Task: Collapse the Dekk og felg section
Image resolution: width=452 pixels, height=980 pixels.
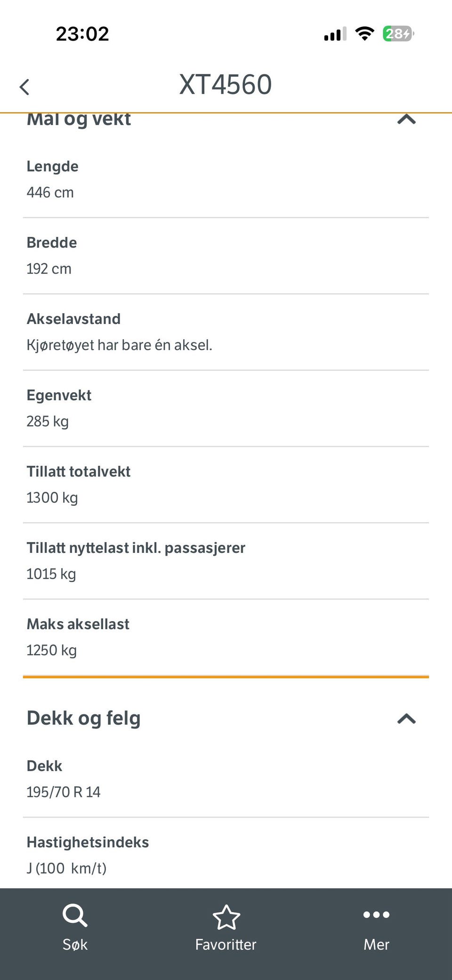Action: click(406, 718)
